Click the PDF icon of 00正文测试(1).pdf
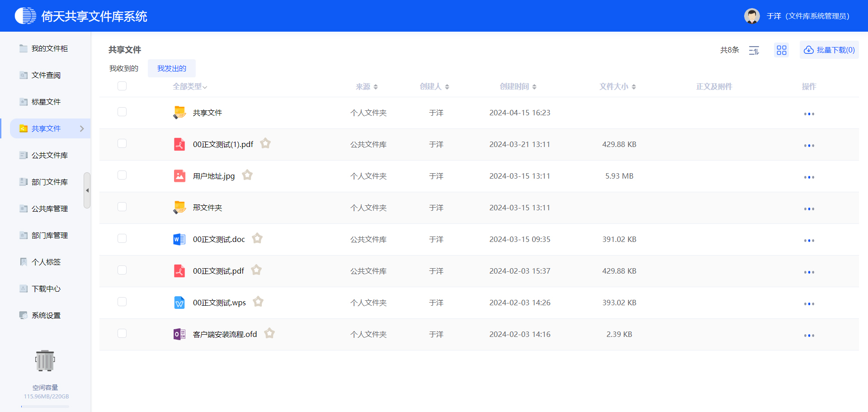 [x=179, y=144]
